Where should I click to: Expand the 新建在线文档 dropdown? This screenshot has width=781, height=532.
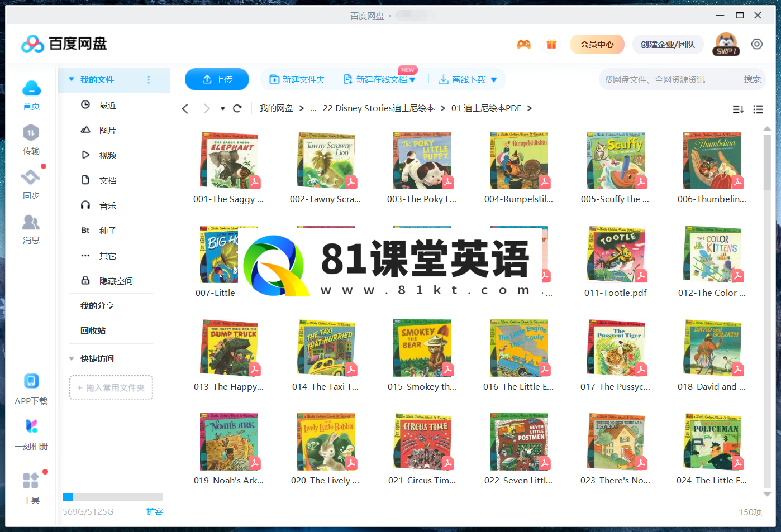tap(412, 80)
